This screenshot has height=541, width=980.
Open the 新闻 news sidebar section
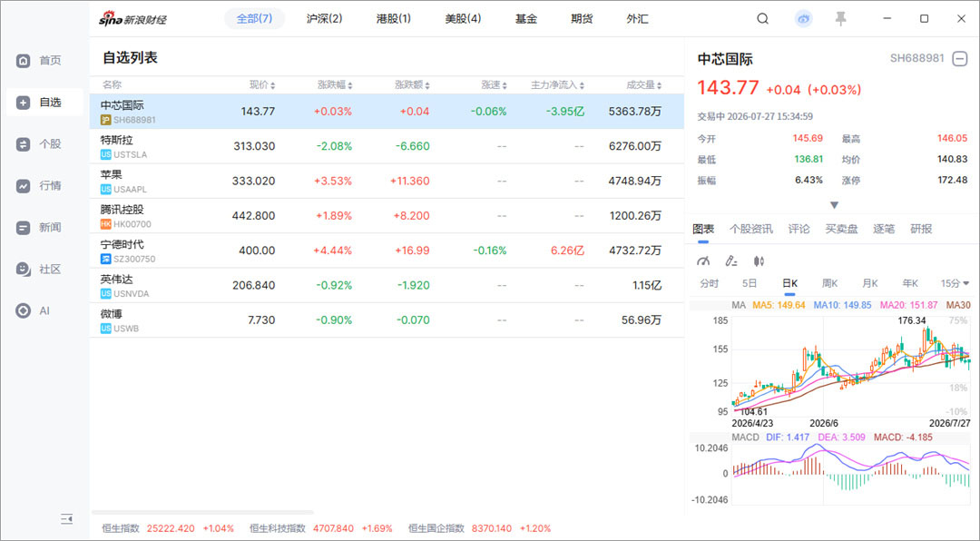click(39, 228)
